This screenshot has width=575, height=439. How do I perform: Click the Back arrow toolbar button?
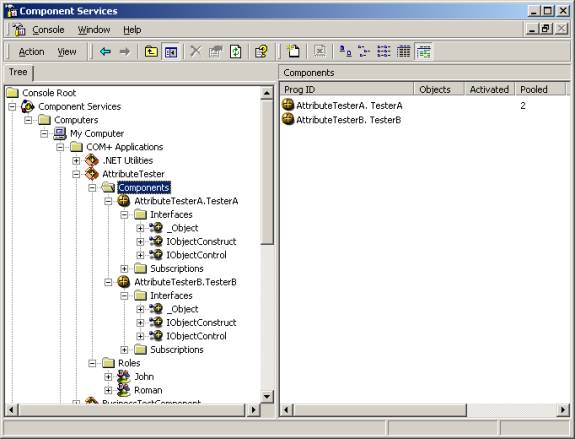(105, 52)
